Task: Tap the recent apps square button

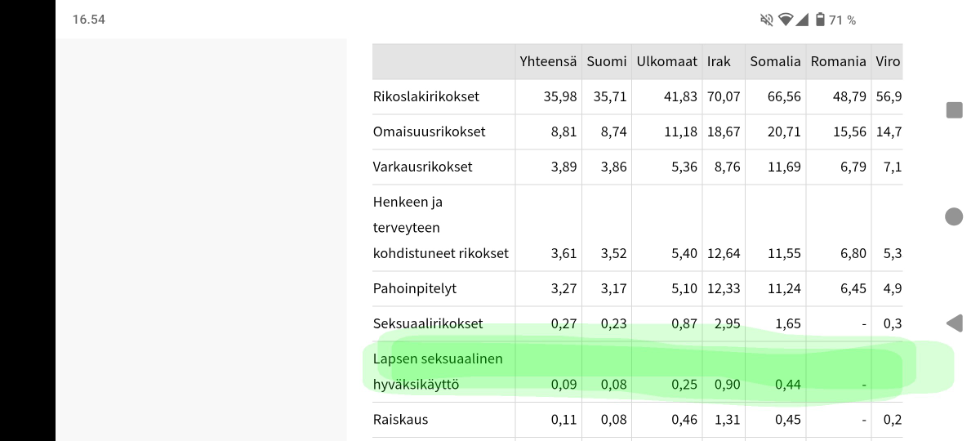Action: [x=954, y=110]
